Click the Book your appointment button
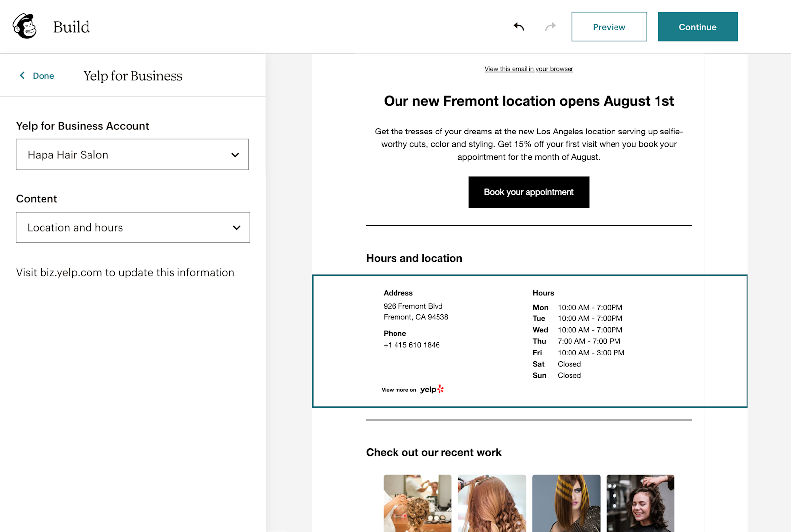 (528, 192)
